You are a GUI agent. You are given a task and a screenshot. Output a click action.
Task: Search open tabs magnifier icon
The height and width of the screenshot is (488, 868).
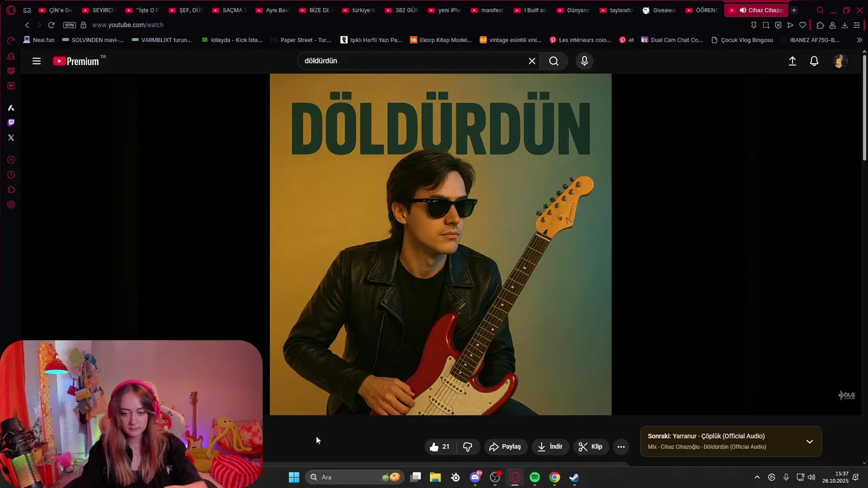(820, 10)
